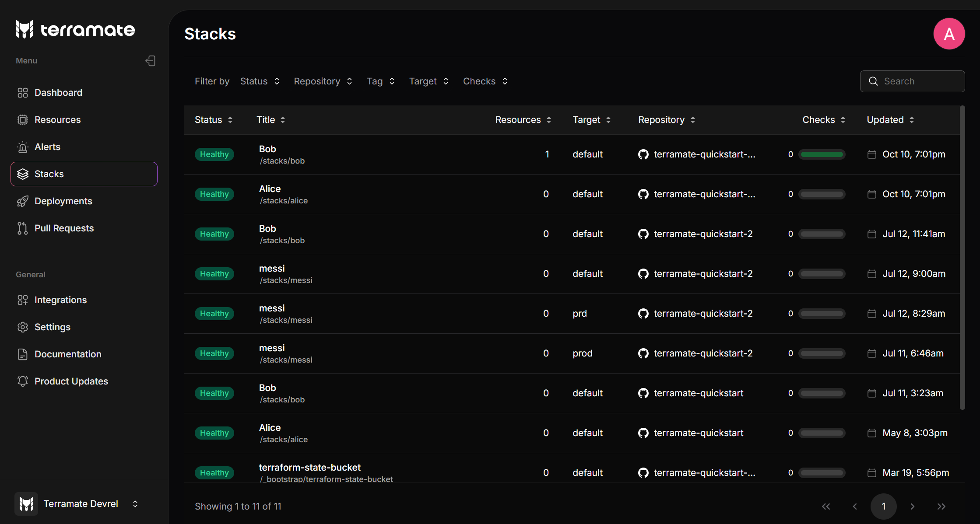Screen dimensions: 980x524
Task: Click the Integrations sidebar icon
Action: tap(23, 299)
